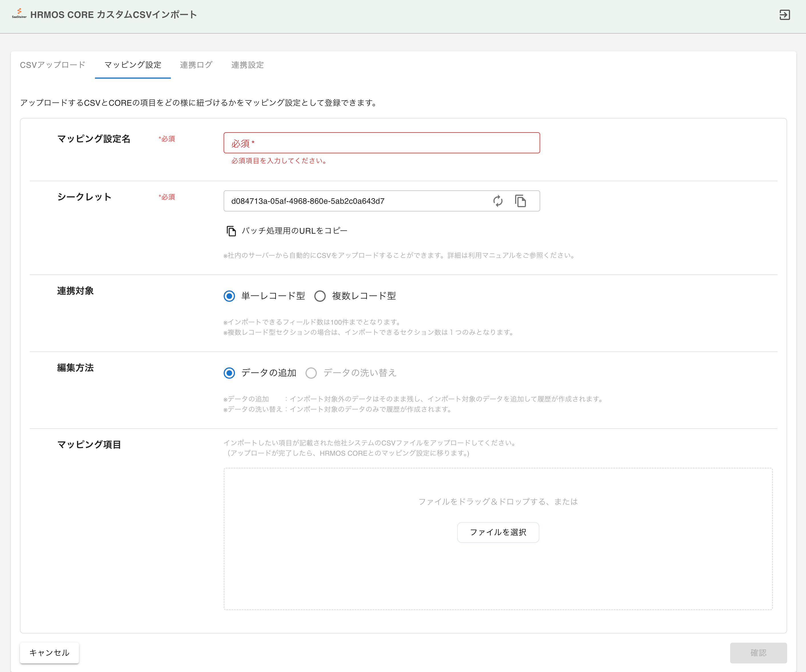Viewport: 806px width, 672px height.
Task: Choose データの追加 editing method
Action: tap(229, 373)
